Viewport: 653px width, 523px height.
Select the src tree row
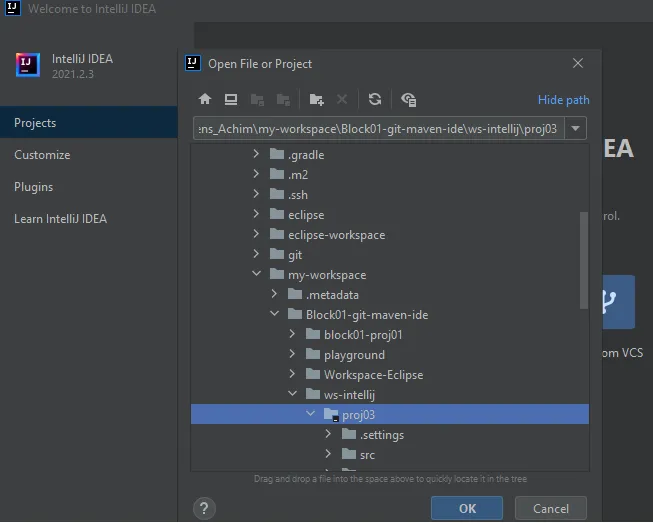[x=390, y=454]
